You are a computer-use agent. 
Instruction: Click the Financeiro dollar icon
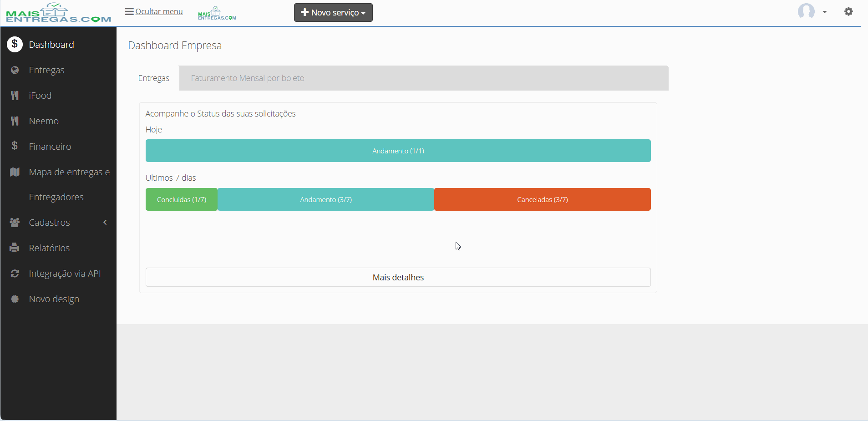click(x=15, y=146)
